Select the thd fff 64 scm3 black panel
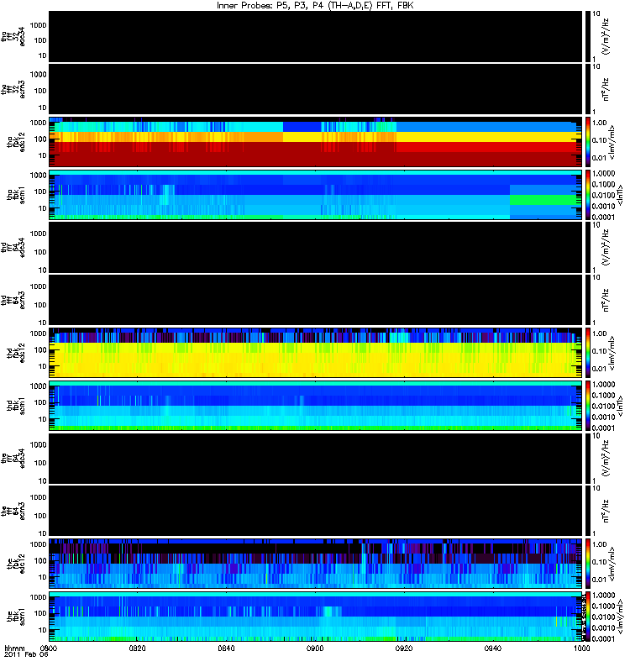This screenshot has width=630, height=672. [315, 300]
